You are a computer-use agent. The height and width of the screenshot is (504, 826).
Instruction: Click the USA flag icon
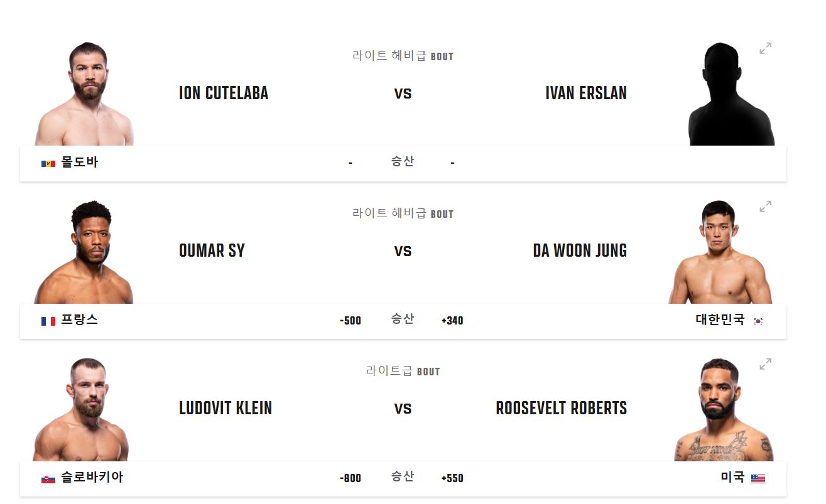point(758,478)
